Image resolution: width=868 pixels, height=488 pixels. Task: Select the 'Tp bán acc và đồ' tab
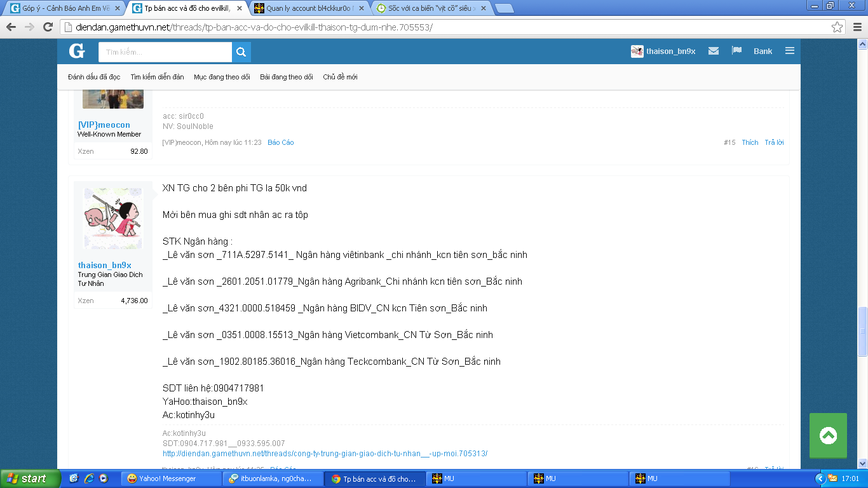click(x=187, y=8)
